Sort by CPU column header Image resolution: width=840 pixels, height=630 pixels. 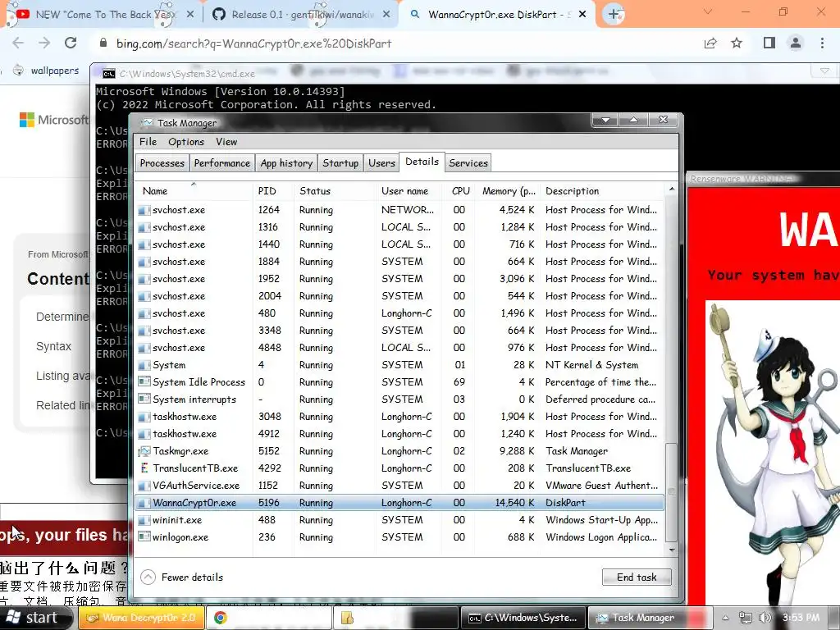pos(460,190)
